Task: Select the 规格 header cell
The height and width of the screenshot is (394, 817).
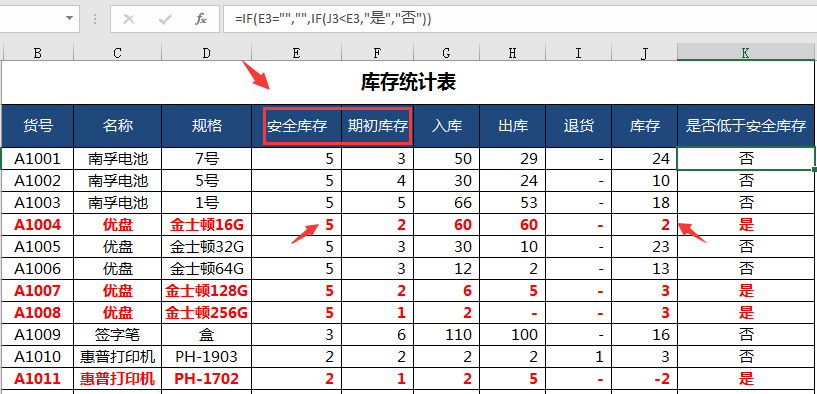Action: (x=207, y=126)
